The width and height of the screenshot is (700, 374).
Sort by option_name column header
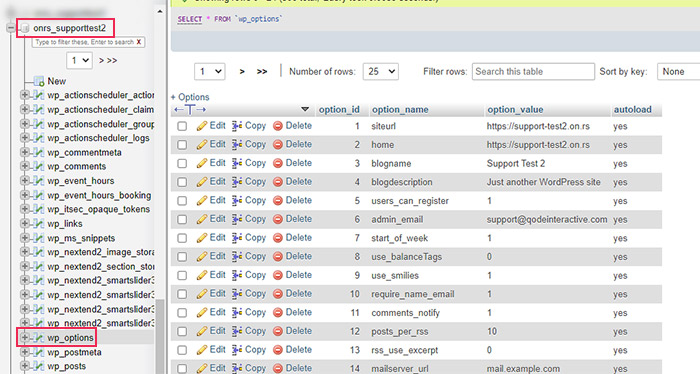(x=400, y=110)
